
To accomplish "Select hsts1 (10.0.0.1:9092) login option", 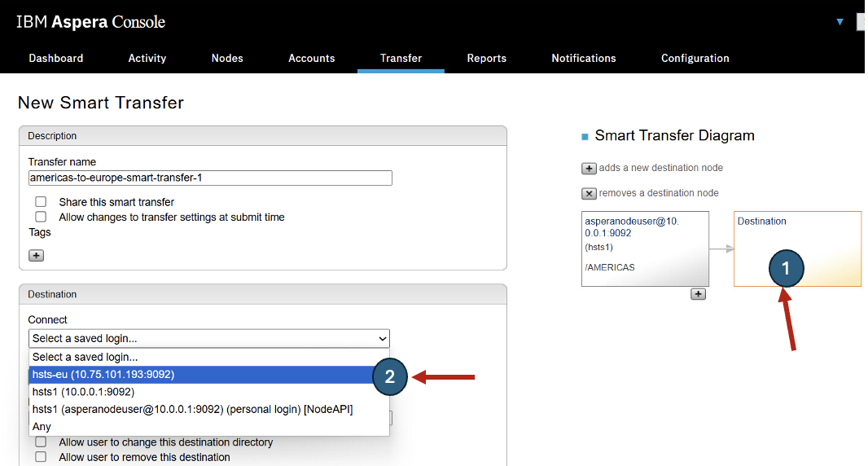I will (x=209, y=392).
